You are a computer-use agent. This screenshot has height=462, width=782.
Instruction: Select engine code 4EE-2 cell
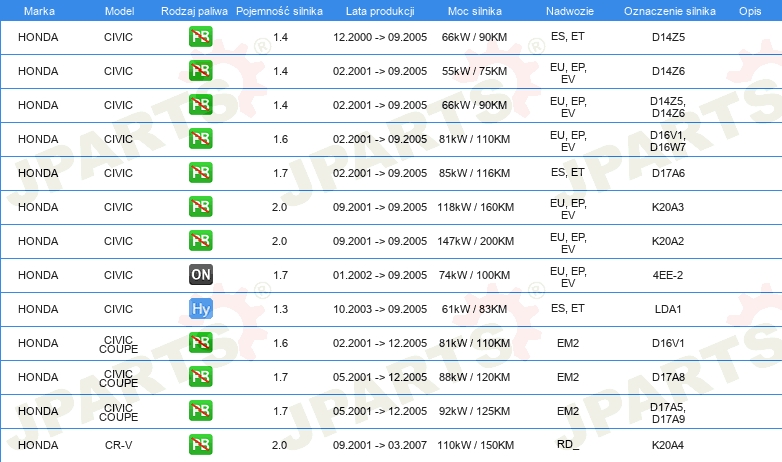(668, 275)
